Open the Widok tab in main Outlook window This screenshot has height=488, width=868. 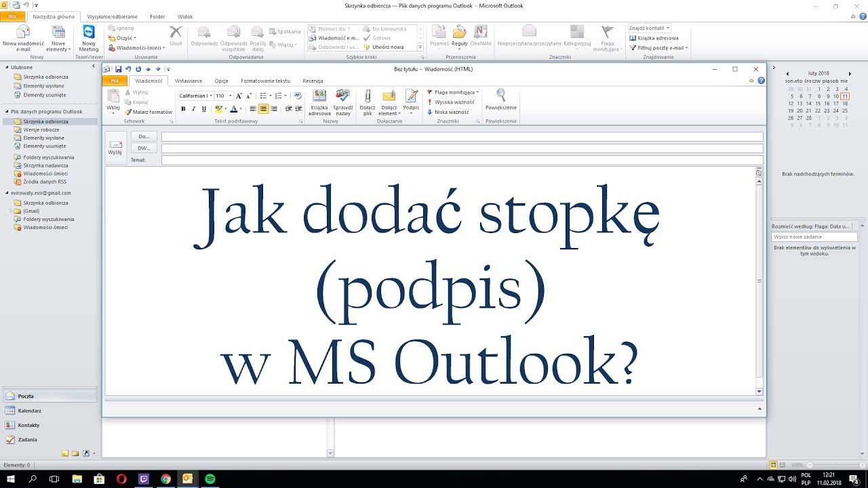185,16
